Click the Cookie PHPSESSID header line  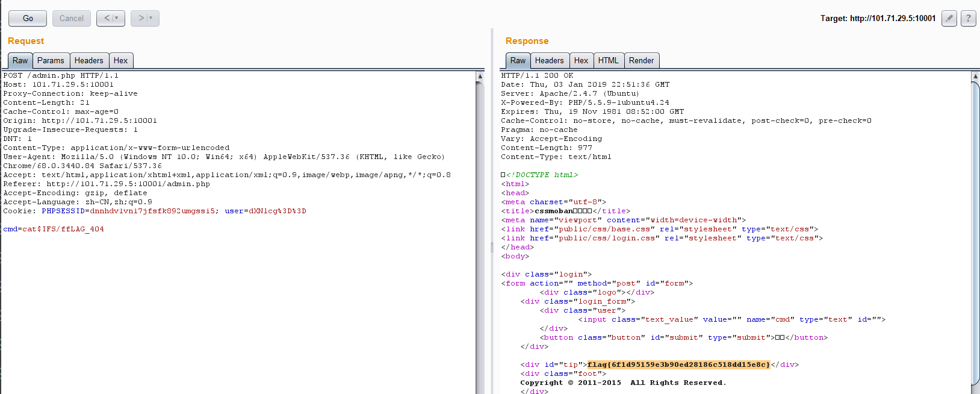click(x=155, y=211)
